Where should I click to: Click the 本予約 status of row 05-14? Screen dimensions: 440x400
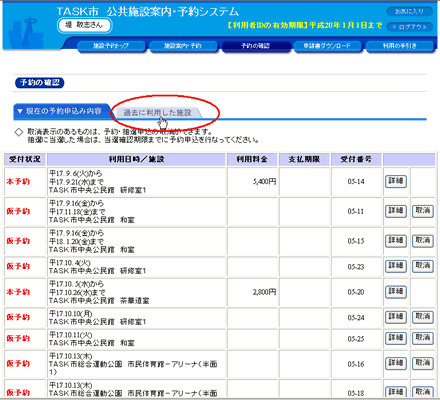coord(18,182)
